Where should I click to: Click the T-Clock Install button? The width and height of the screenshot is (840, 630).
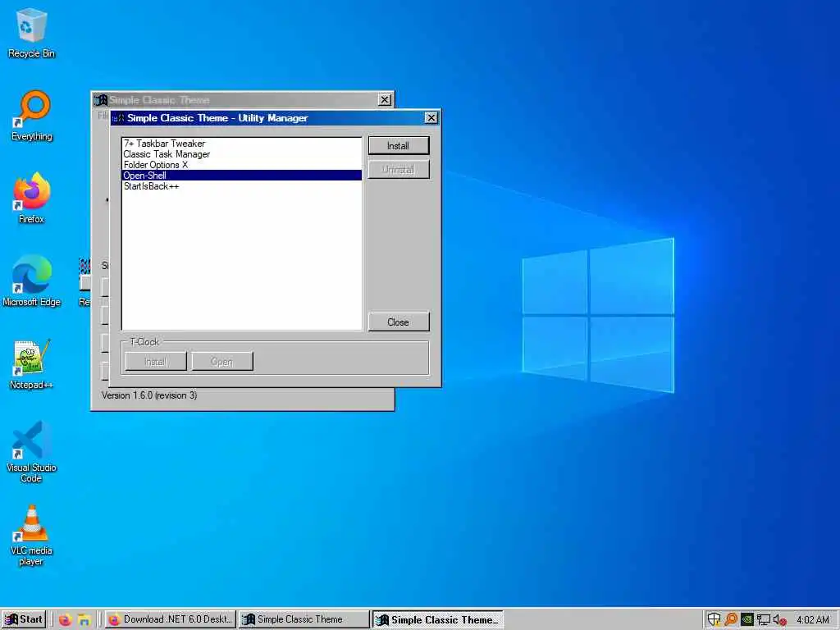[155, 362]
